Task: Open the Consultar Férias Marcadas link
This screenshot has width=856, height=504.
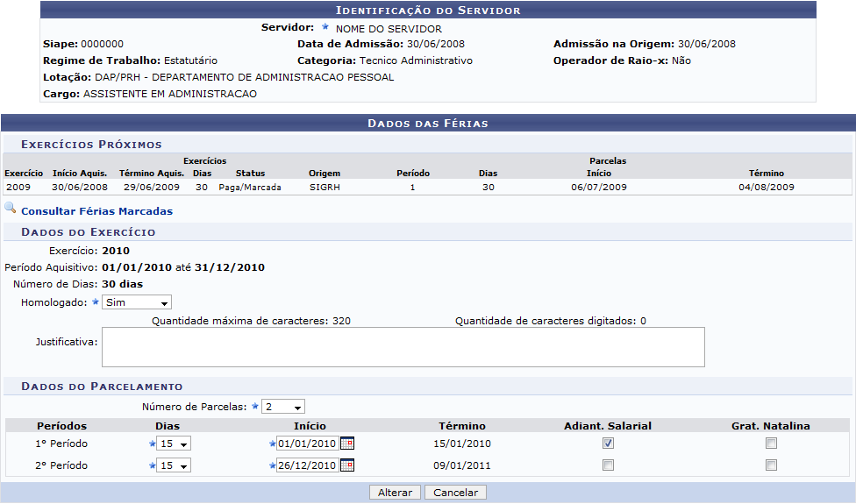Action: tap(96, 211)
